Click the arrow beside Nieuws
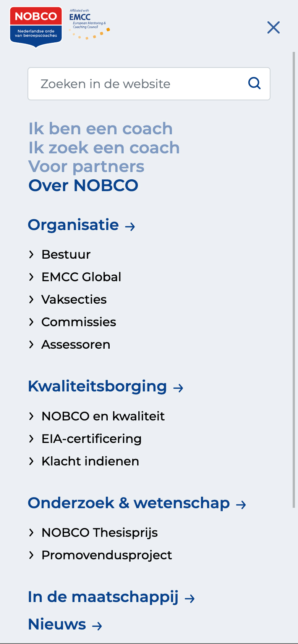 pyautogui.click(x=97, y=626)
